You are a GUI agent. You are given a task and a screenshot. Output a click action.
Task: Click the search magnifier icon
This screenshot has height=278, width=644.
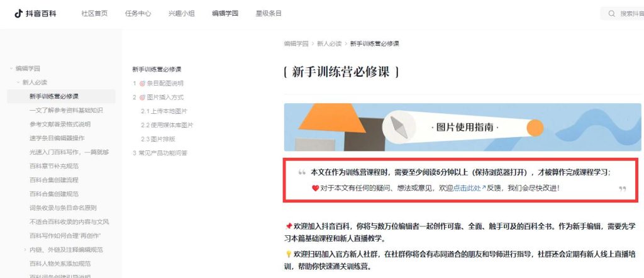(x=612, y=14)
